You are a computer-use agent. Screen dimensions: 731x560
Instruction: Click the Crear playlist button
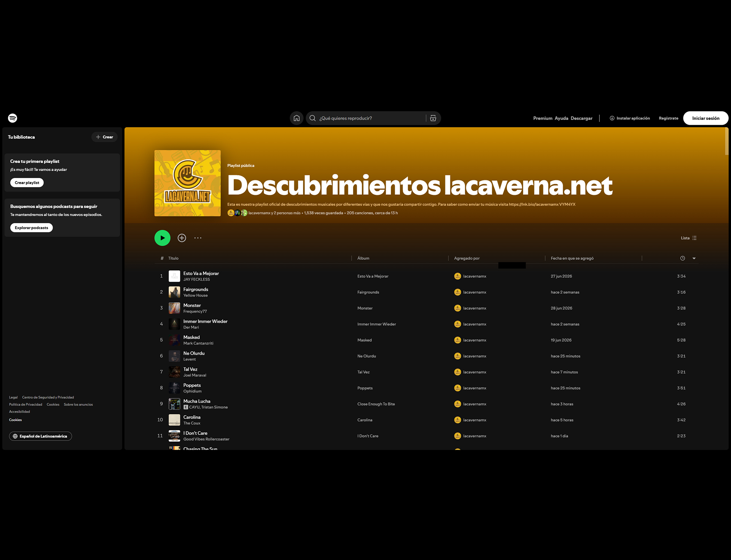pos(27,183)
